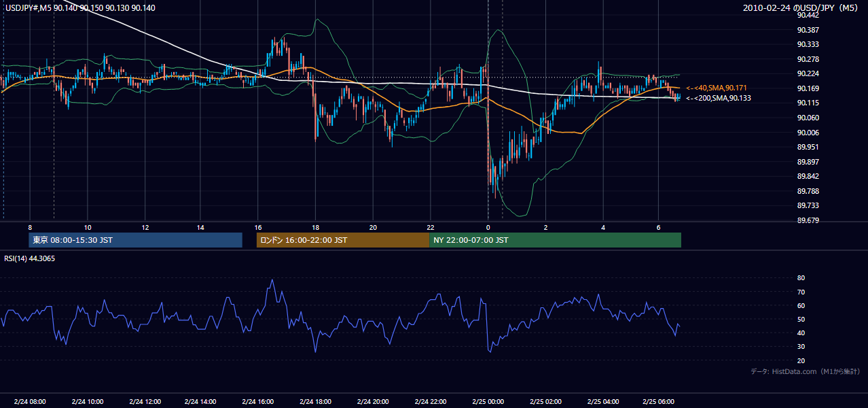Click the 2/24 08:00 bottom time label

coord(29,401)
